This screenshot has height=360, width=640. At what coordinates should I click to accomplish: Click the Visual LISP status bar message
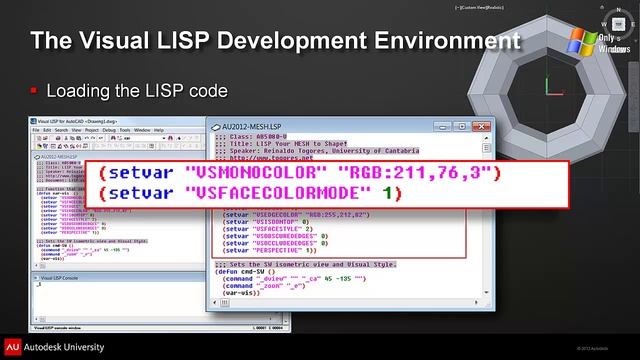pos(58,328)
